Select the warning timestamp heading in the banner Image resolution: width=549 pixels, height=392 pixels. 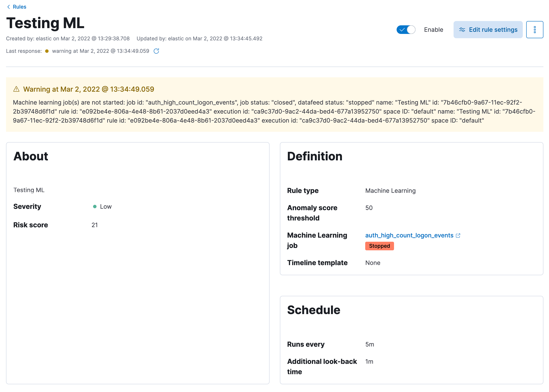88,89
